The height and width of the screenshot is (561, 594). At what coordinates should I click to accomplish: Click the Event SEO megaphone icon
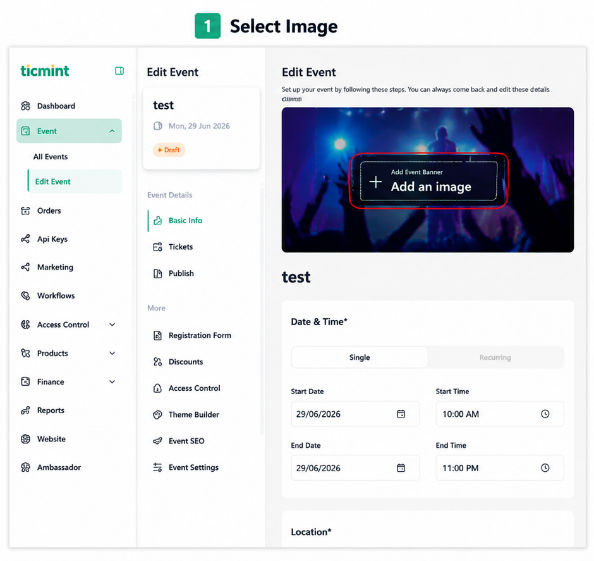(x=158, y=441)
